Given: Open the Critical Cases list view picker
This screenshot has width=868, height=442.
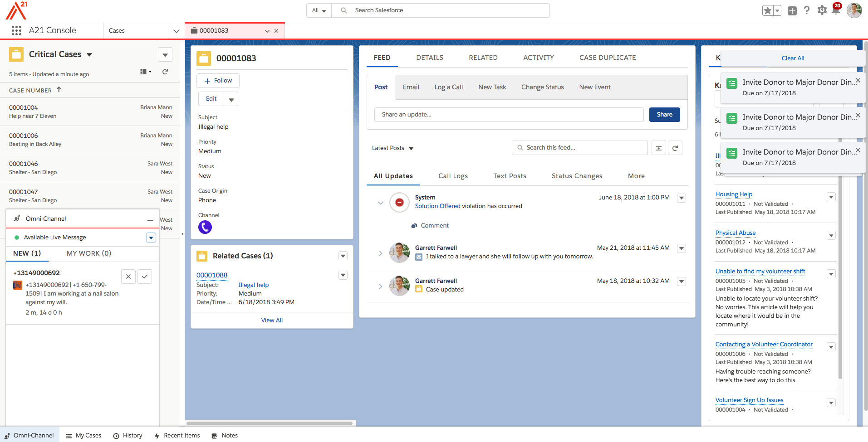Looking at the screenshot, I should coord(89,55).
